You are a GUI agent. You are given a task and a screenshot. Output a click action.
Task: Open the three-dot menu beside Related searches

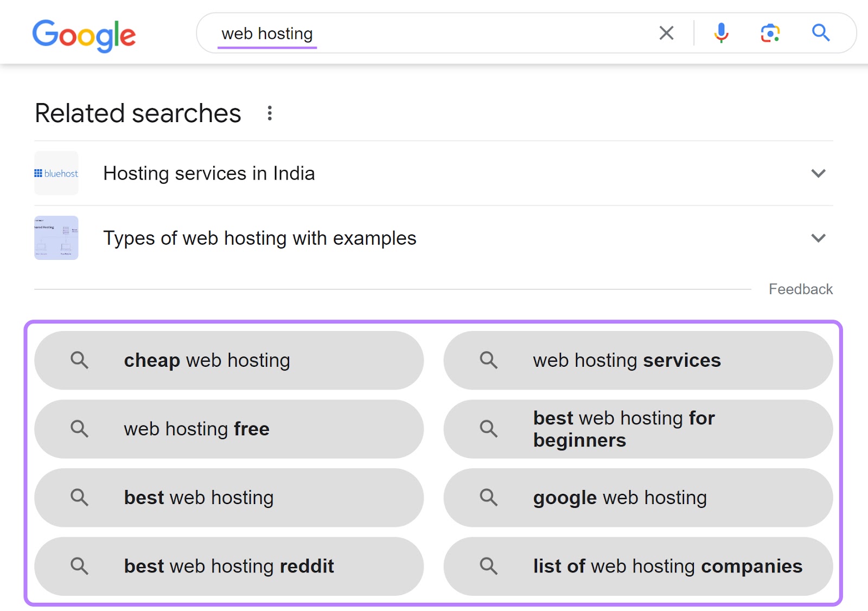tap(270, 113)
